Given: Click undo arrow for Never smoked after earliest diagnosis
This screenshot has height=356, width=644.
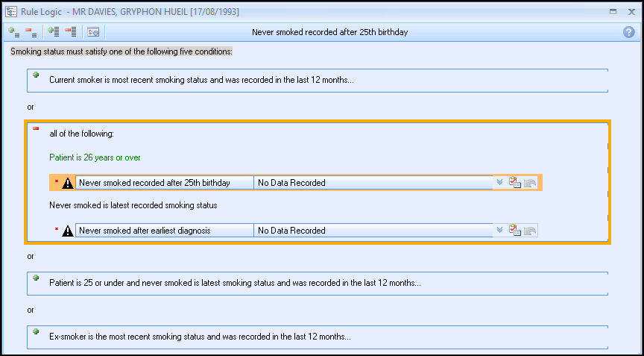Looking at the screenshot, I should click(530, 231).
